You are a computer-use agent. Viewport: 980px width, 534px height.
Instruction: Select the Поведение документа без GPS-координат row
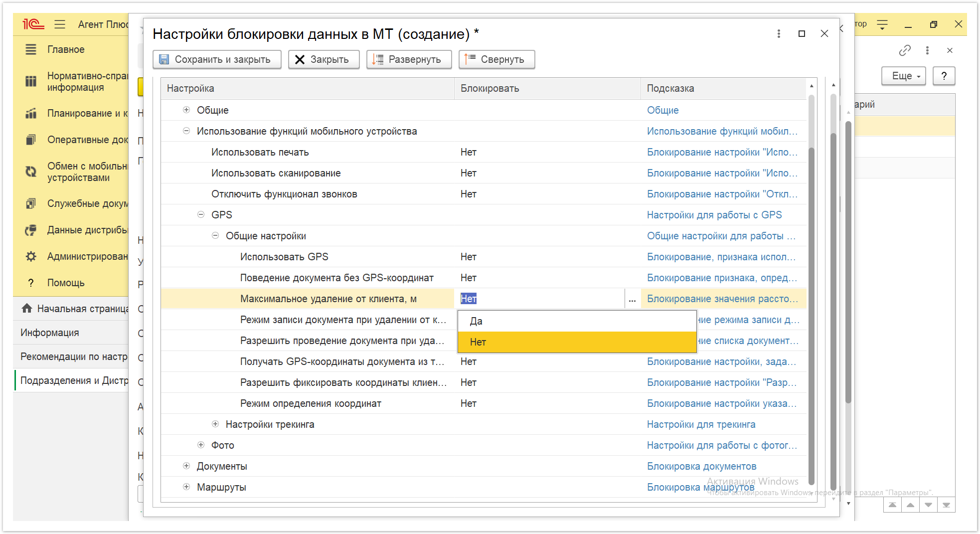pos(484,278)
